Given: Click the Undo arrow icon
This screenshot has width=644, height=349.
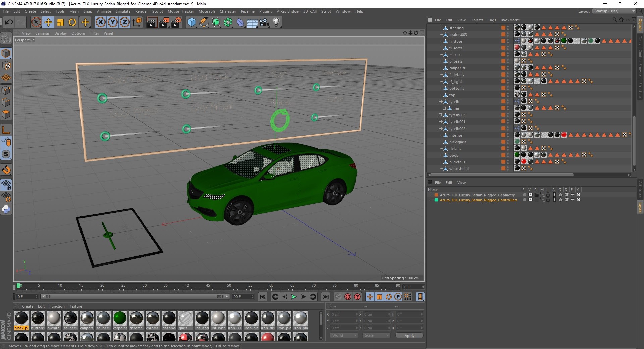Looking at the screenshot, I should pyautogui.click(x=9, y=22).
